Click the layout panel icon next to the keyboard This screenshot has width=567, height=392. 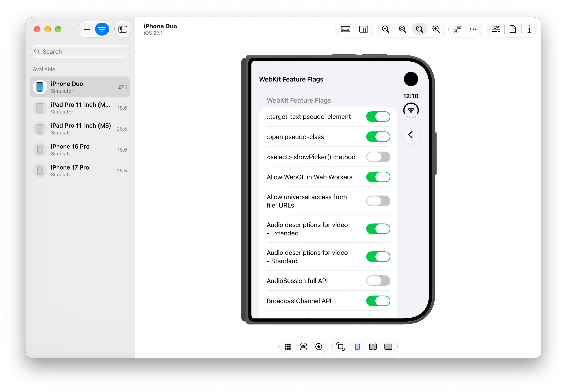tap(363, 30)
